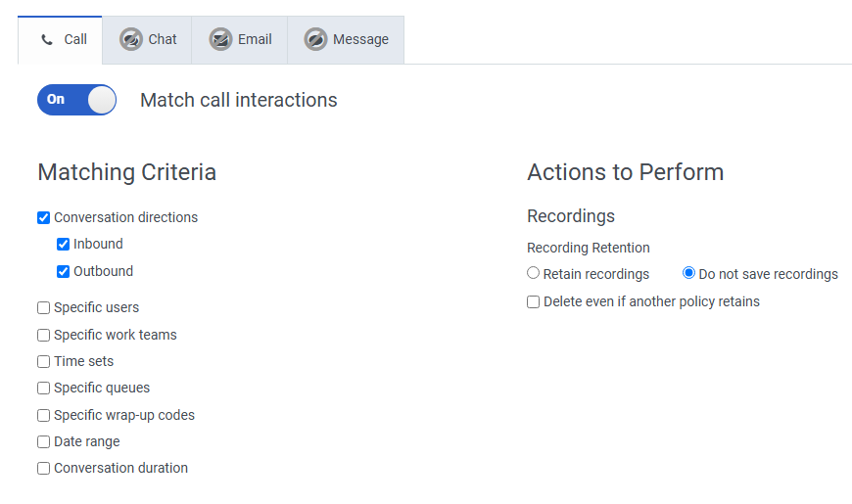The height and width of the screenshot is (504, 852).
Task: Uncheck the Inbound direction checkbox
Action: point(64,245)
